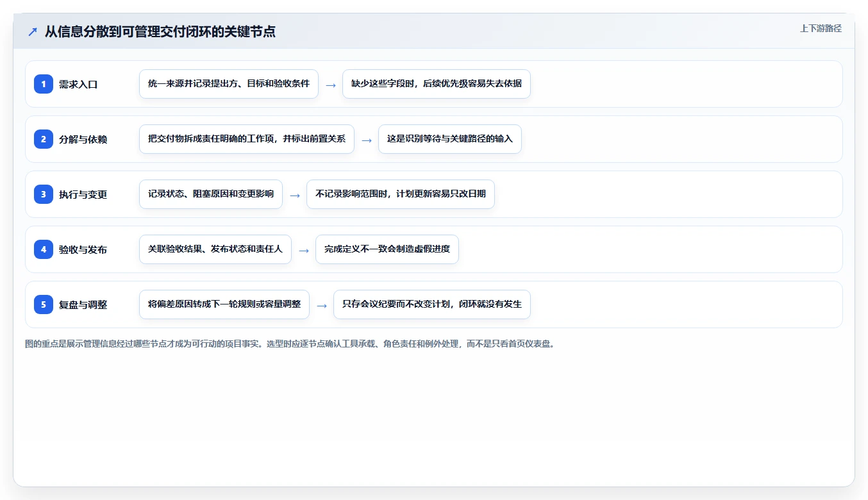Select step number badge 5
This screenshot has width=868, height=500.
(44, 304)
